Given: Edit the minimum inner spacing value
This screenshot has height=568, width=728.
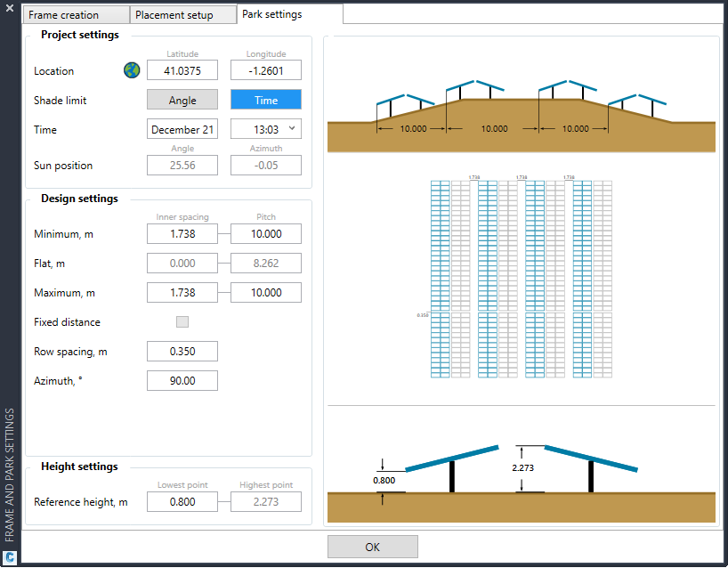Looking at the screenshot, I should pyautogui.click(x=182, y=233).
